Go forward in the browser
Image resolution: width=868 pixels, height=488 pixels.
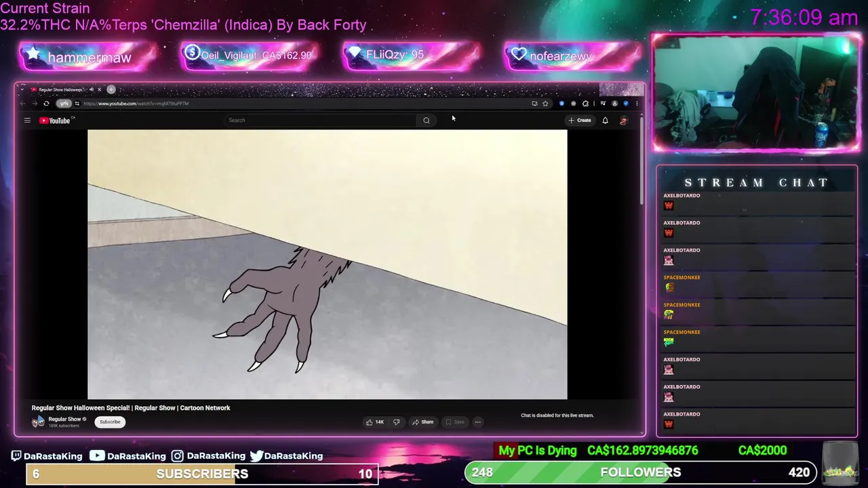[x=35, y=104]
